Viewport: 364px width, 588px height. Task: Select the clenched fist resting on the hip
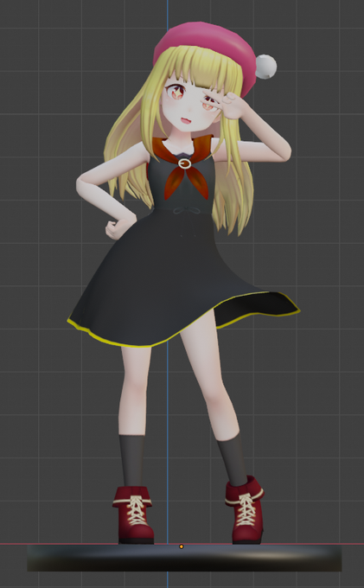pyautogui.click(x=116, y=229)
